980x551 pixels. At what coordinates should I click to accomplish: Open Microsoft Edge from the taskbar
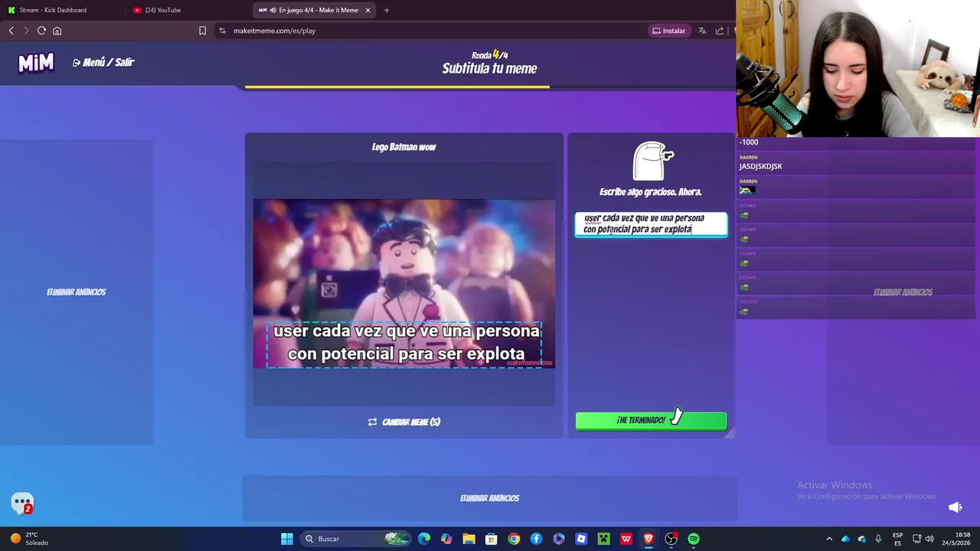click(424, 539)
